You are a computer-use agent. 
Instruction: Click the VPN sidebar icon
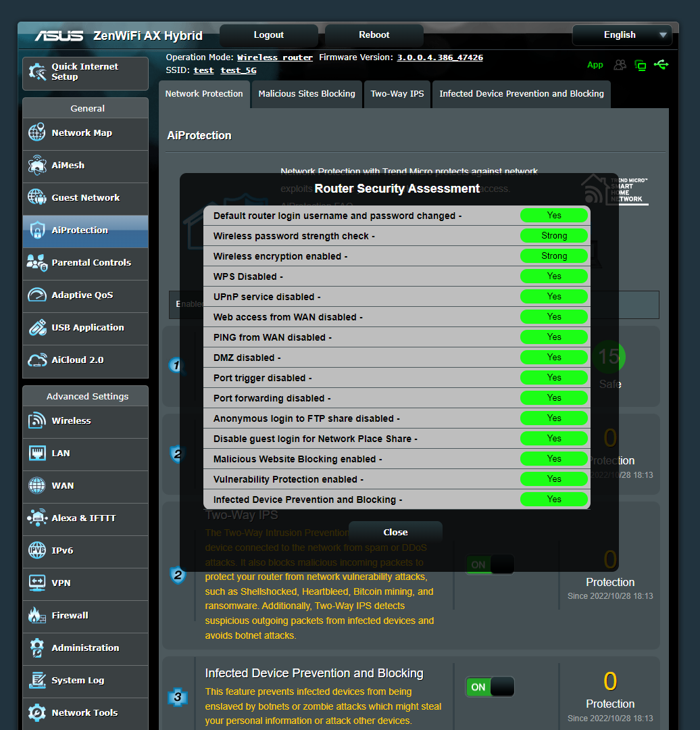pyautogui.click(x=36, y=583)
